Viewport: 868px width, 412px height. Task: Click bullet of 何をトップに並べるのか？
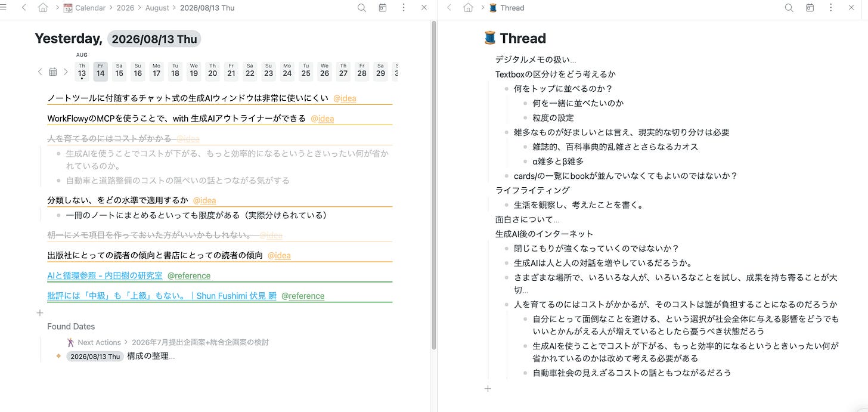click(506, 89)
